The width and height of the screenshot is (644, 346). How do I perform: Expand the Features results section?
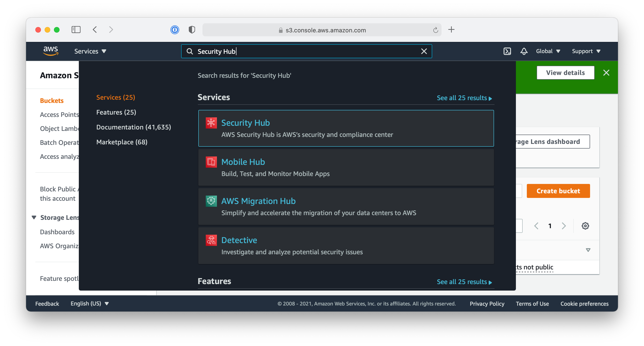coord(464,282)
